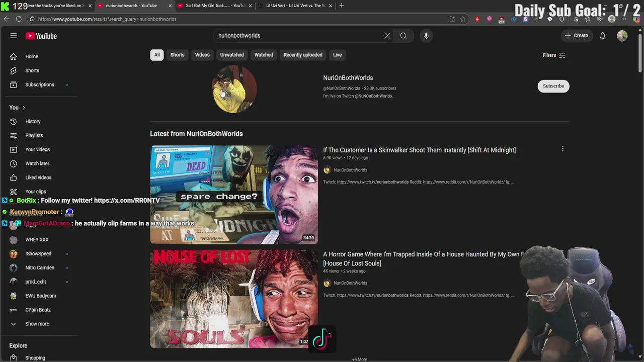
Task: Open the account avatar menu
Action: click(622, 36)
